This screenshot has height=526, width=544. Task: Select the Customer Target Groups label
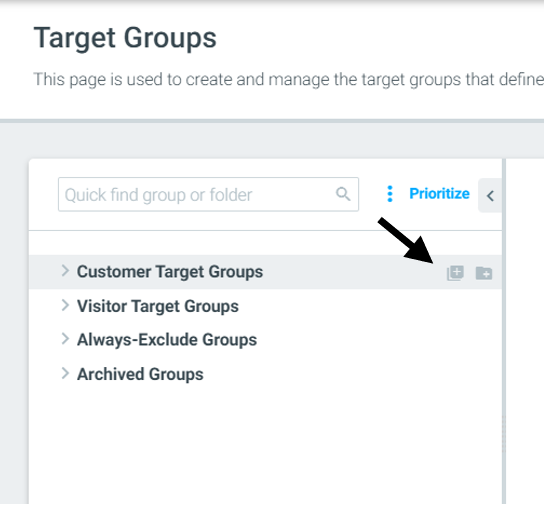[170, 272]
